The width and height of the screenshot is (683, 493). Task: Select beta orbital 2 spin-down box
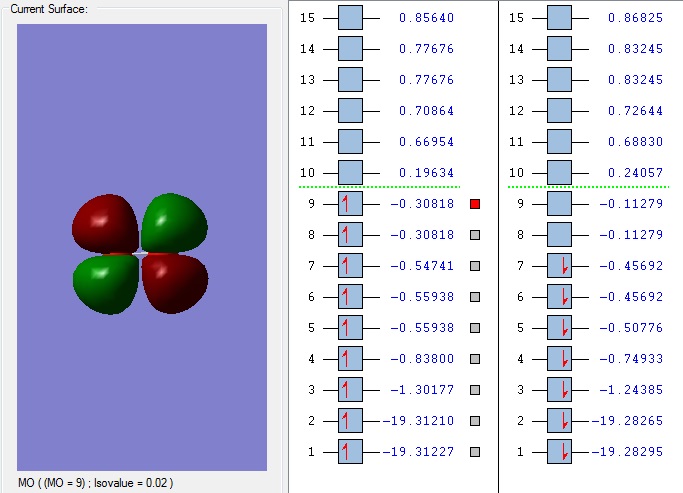click(559, 421)
